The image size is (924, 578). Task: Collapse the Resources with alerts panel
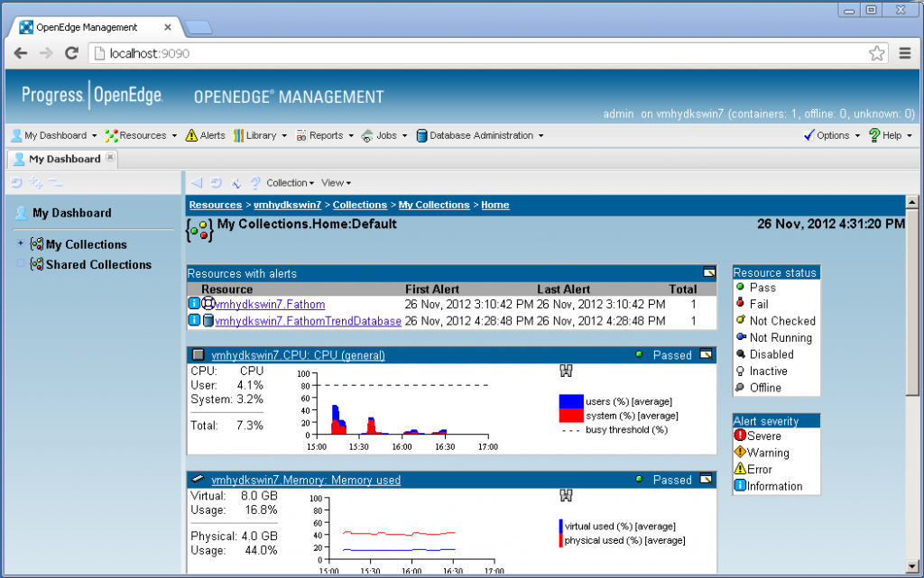tap(709, 272)
